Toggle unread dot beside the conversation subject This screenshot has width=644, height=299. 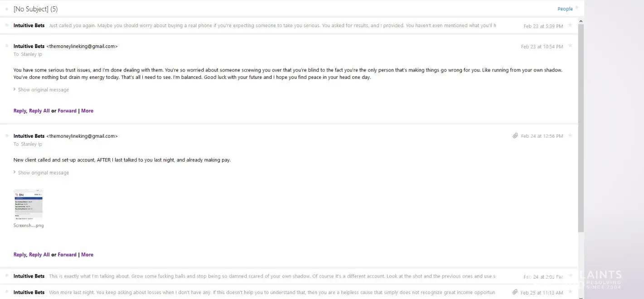7,9
